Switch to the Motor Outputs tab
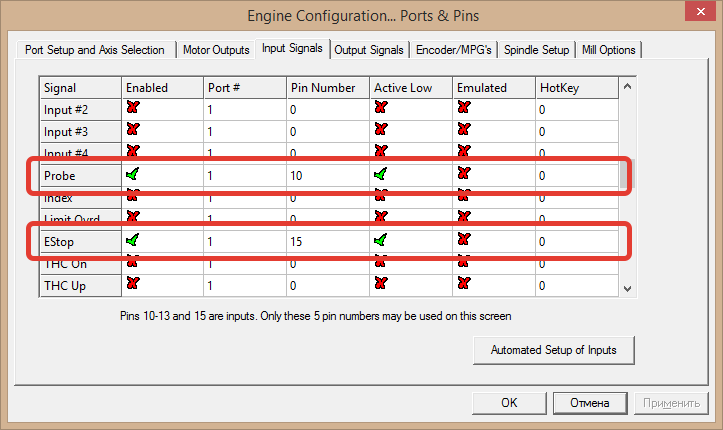The height and width of the screenshot is (430, 723). pyautogui.click(x=216, y=50)
